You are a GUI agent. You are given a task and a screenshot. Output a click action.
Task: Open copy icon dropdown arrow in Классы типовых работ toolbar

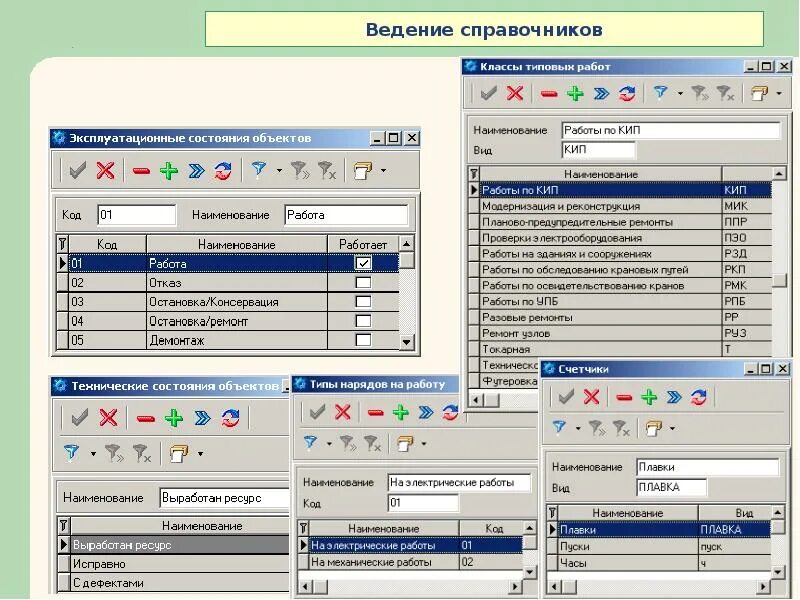[779, 93]
